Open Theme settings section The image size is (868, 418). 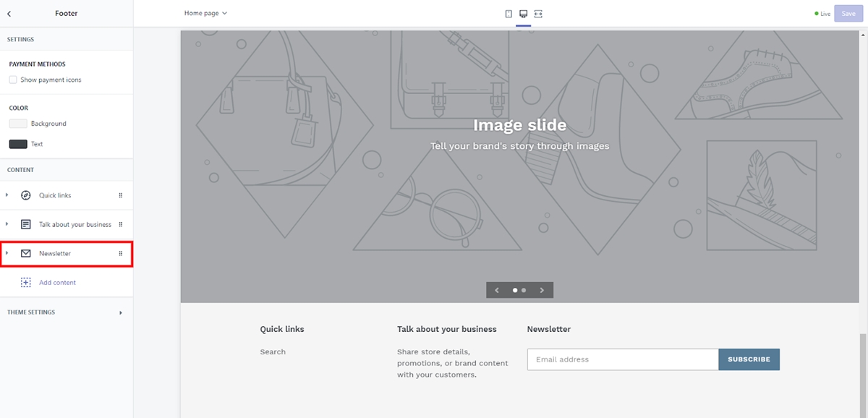coord(67,312)
